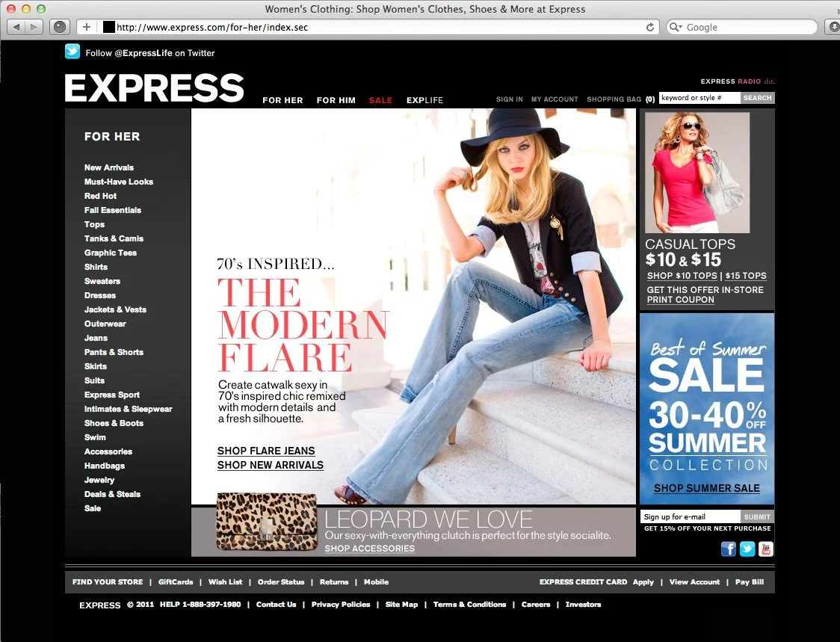Click the add bookmark plus button
This screenshot has width=840, height=642.
[86, 27]
